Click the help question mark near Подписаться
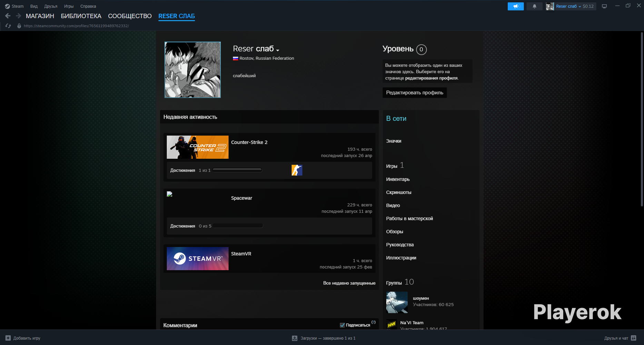This screenshot has width=644, height=345. pos(374,322)
